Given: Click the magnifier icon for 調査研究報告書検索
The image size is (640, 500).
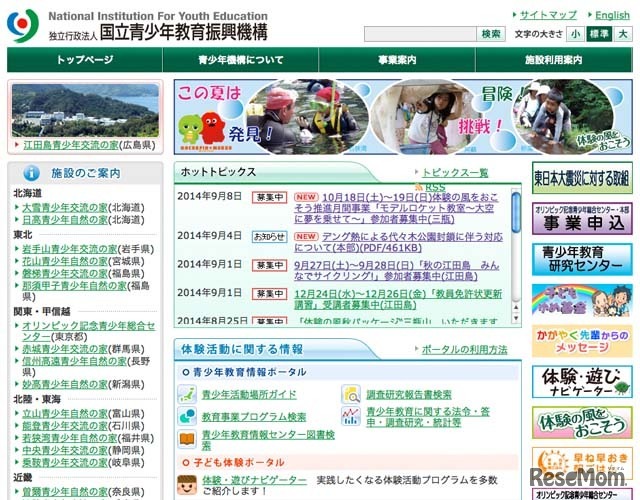Looking at the screenshot, I should 351,394.
